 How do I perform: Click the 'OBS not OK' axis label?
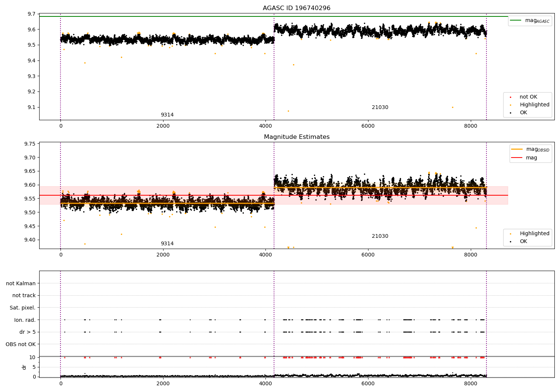pos(21,344)
